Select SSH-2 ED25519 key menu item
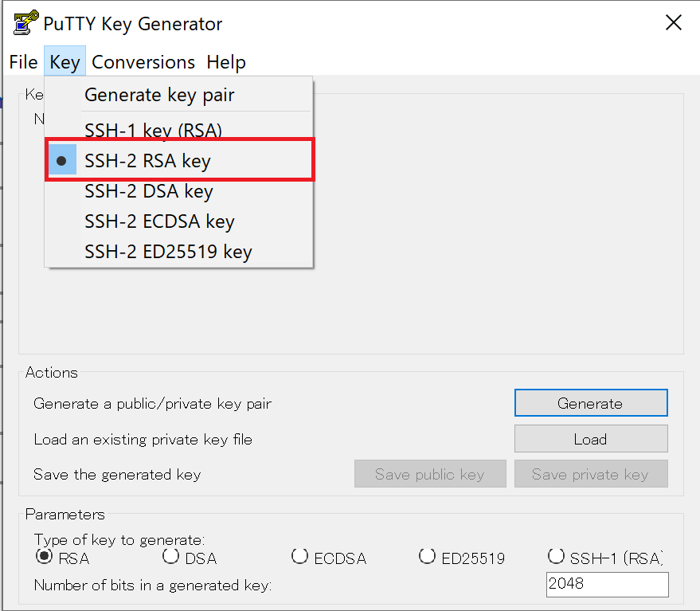 tap(167, 253)
